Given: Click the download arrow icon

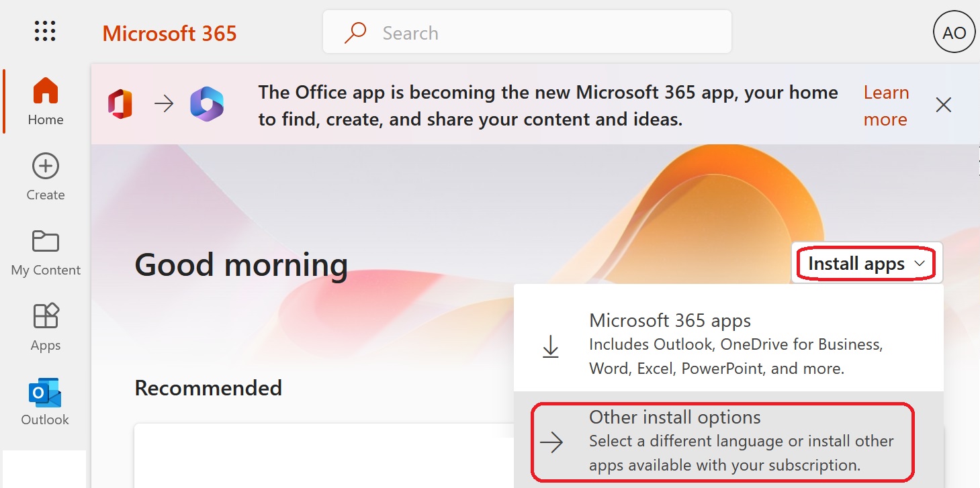Looking at the screenshot, I should coord(551,346).
